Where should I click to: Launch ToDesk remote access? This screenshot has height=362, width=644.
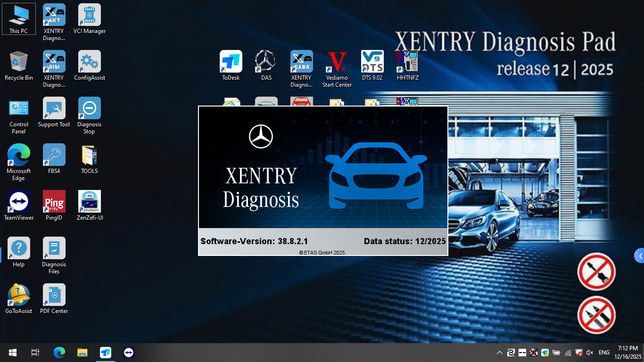(231, 61)
